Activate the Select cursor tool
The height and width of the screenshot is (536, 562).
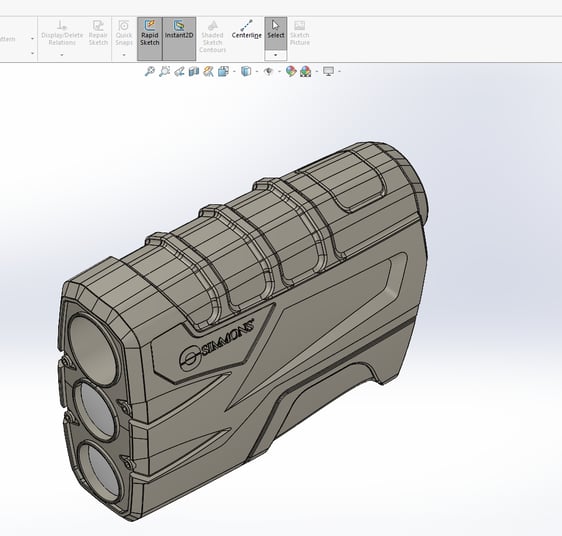click(276, 33)
